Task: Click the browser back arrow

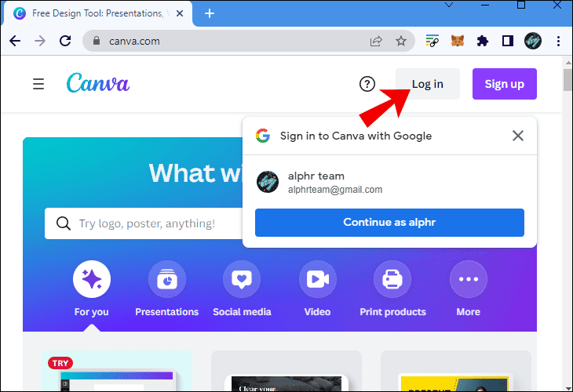Action: (x=15, y=41)
